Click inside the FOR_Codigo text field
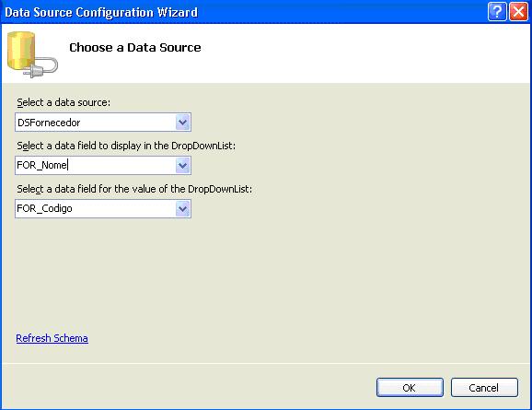 [96, 208]
